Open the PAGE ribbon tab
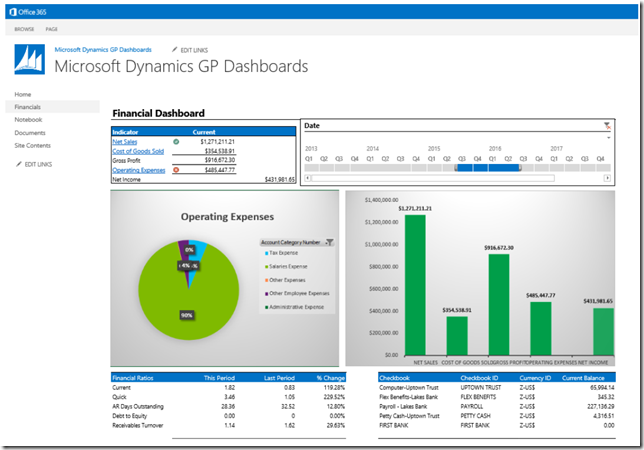The image size is (644, 450). tap(51, 29)
